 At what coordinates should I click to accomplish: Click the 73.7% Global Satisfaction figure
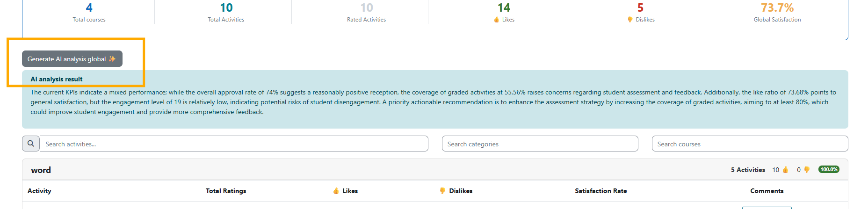[x=777, y=8]
